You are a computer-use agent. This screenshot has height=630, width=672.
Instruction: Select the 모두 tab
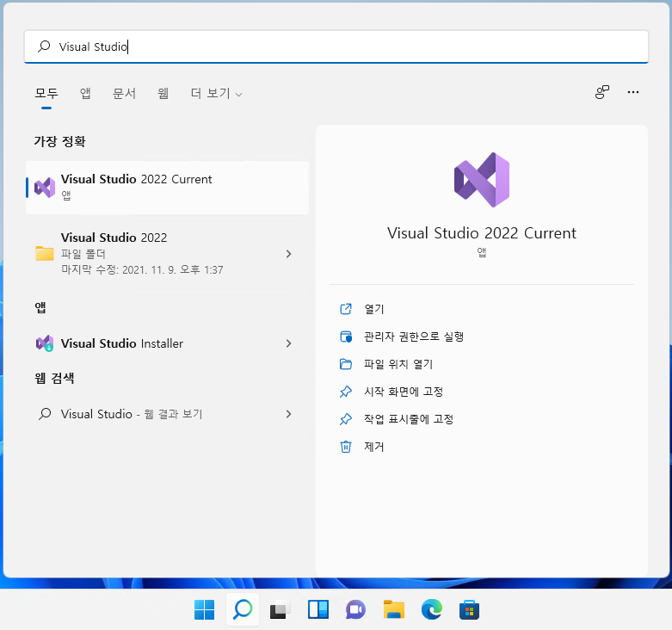point(46,94)
